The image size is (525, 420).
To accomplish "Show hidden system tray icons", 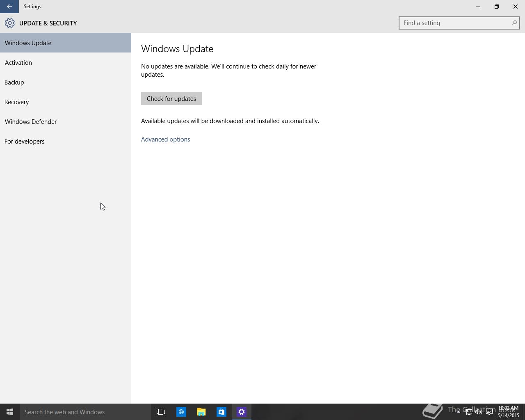I will click(458, 412).
